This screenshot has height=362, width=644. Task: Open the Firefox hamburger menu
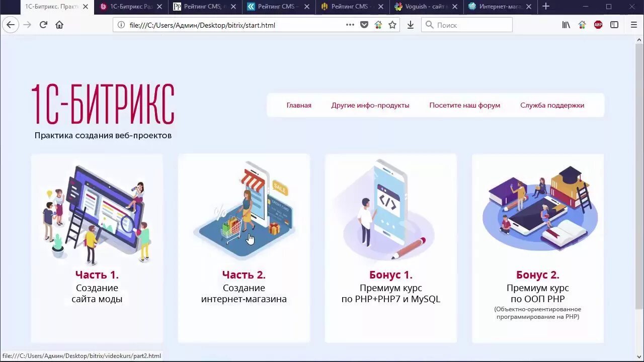coord(634,25)
